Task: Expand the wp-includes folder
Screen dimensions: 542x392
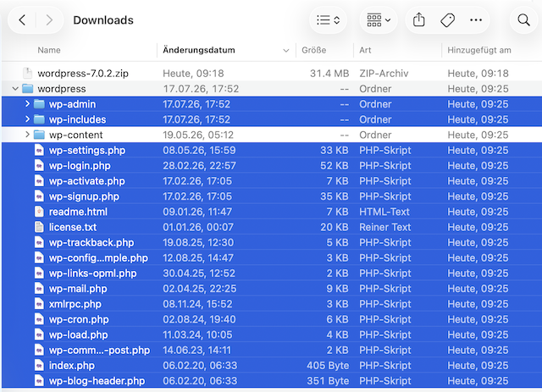Action: click(x=27, y=119)
